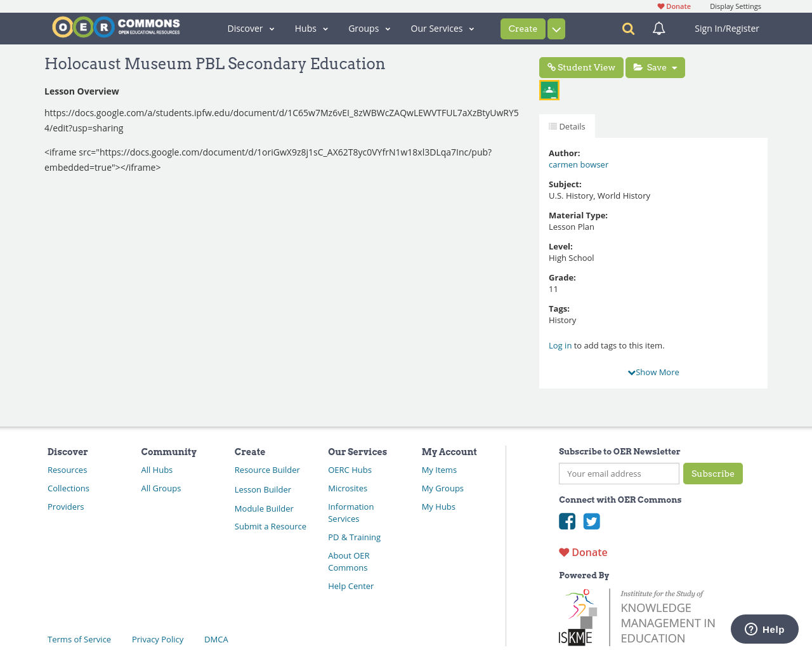Click the notifications bell
This screenshot has width=812, height=650.
coord(658,28)
